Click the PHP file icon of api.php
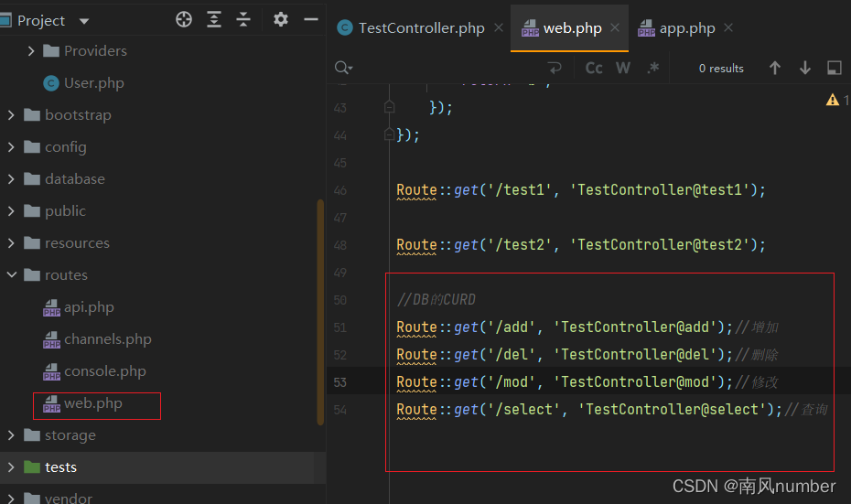Screen dimensions: 851x504 51,307
